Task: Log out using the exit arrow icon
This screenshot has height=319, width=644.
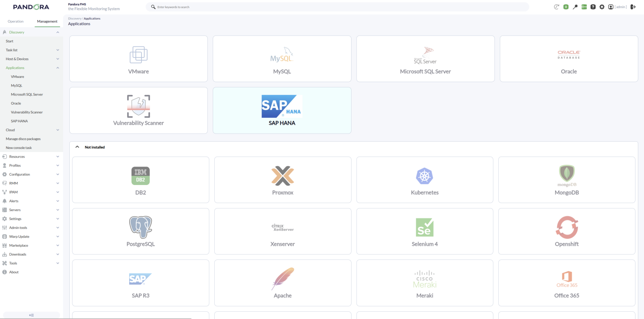Action: click(x=633, y=7)
